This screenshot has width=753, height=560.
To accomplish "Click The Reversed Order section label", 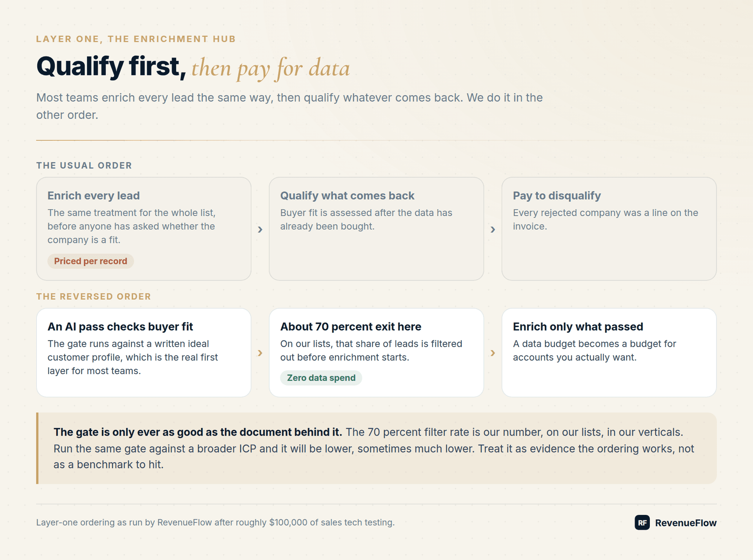I will [93, 296].
